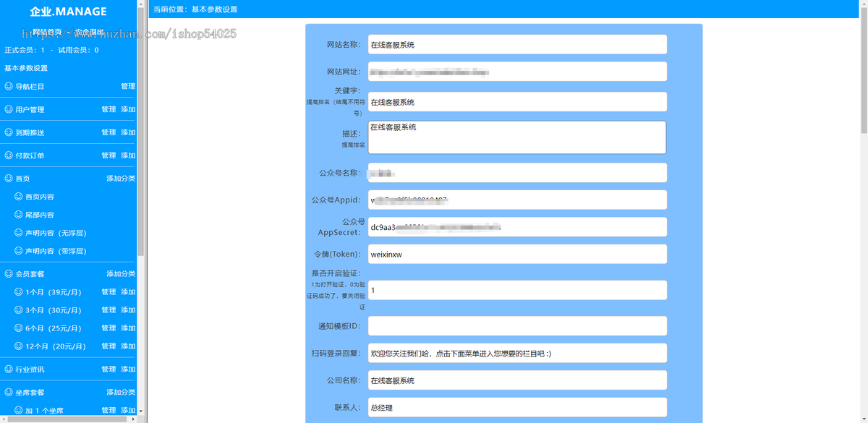
Task: Click the smiley icon beside 声明内容（无浮层）
Action: point(19,233)
